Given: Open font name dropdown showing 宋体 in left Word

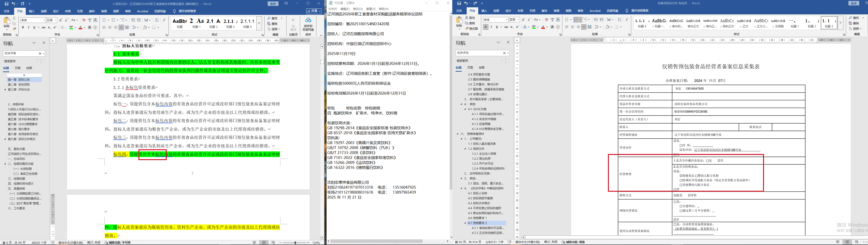Looking at the screenshot, I should point(44,20).
